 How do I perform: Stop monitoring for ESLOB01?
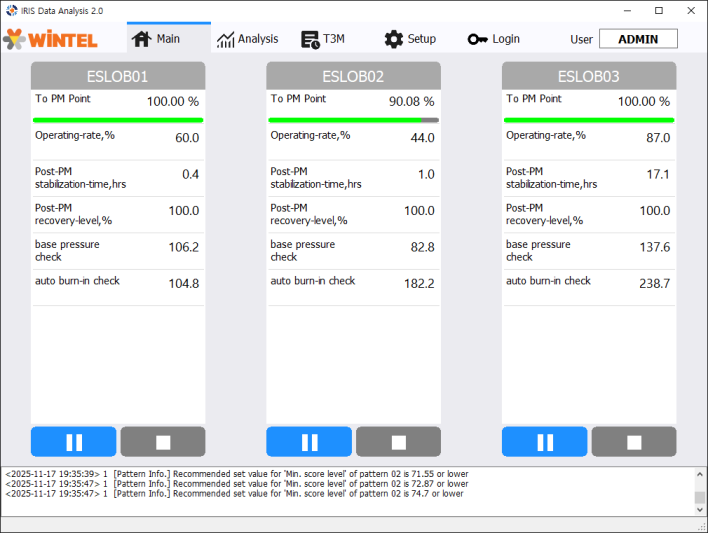[163, 442]
